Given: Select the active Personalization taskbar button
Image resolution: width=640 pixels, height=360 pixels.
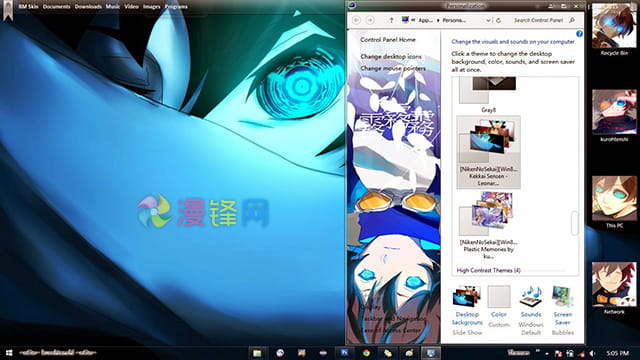Looking at the screenshot, I should [x=431, y=353].
